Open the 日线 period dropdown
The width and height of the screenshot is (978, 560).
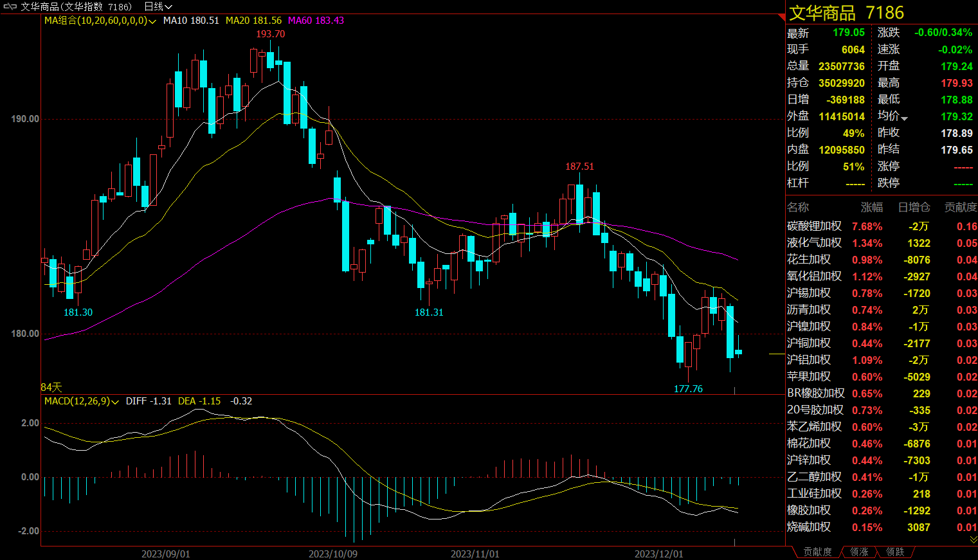tap(158, 6)
